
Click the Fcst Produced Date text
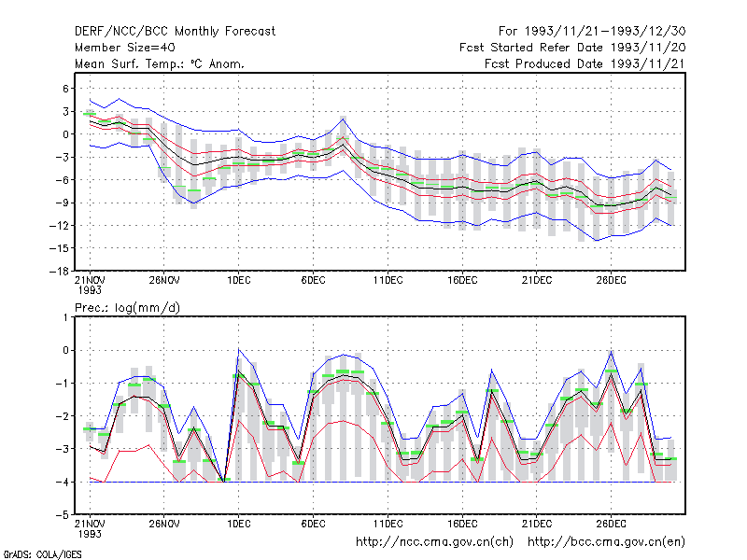coord(585,63)
